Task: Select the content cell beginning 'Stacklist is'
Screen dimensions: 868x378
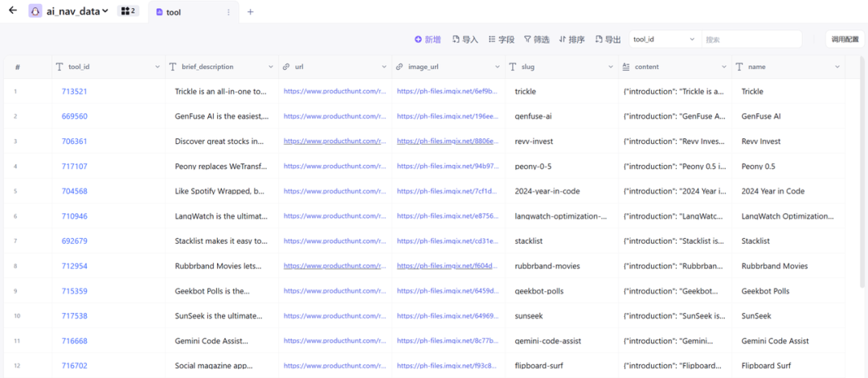Action: pos(675,241)
